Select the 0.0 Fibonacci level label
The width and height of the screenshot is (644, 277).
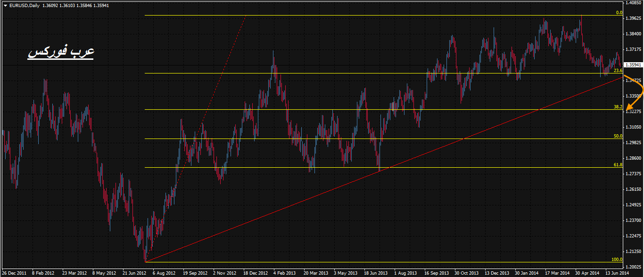click(619, 13)
